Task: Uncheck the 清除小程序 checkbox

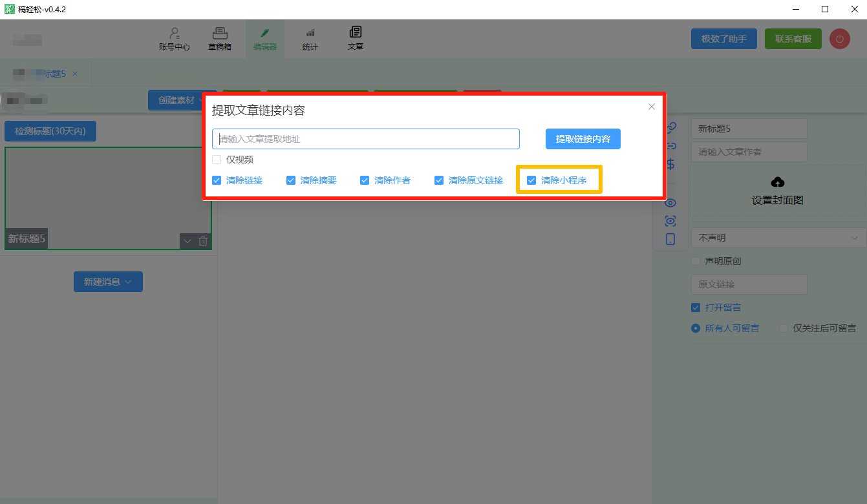Action: point(531,180)
